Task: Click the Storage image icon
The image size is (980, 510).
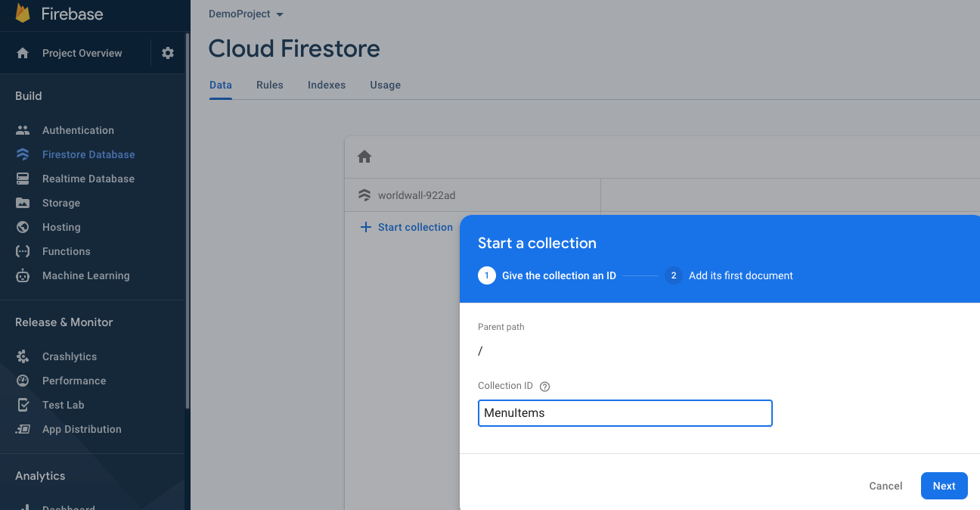Action: (x=23, y=203)
